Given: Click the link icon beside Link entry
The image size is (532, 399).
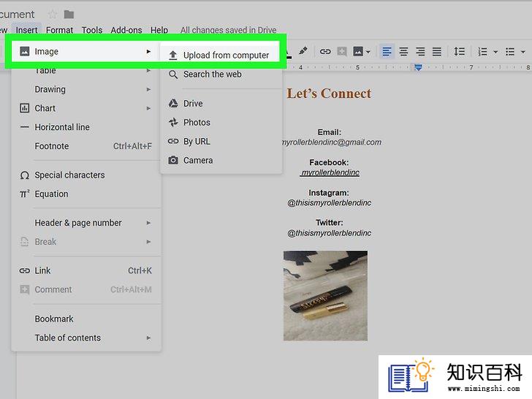Looking at the screenshot, I should [x=24, y=270].
